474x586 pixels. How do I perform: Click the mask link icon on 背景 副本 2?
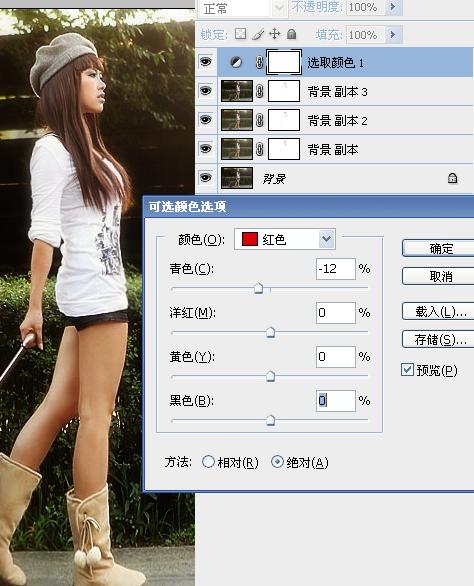[x=259, y=120]
